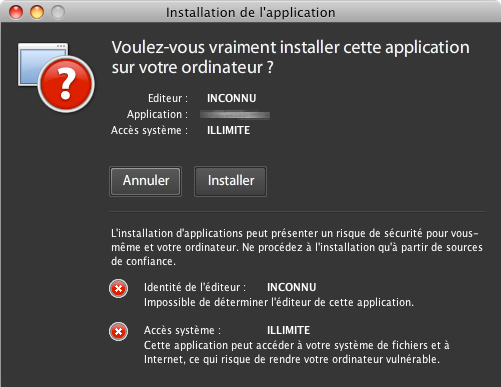Close the window with the red button
Screen dimensions: 501x387
tap(16, 12)
